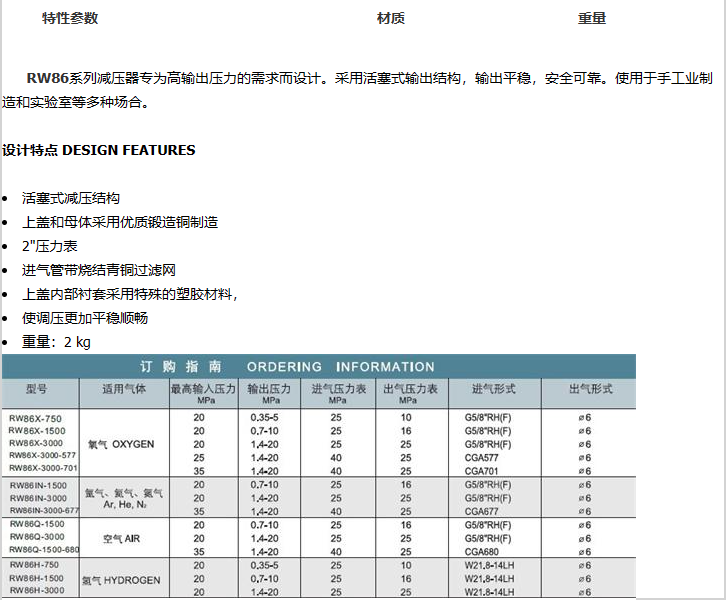
Task: Click the table title ORDERING INFORMATION
Action: click(341, 367)
